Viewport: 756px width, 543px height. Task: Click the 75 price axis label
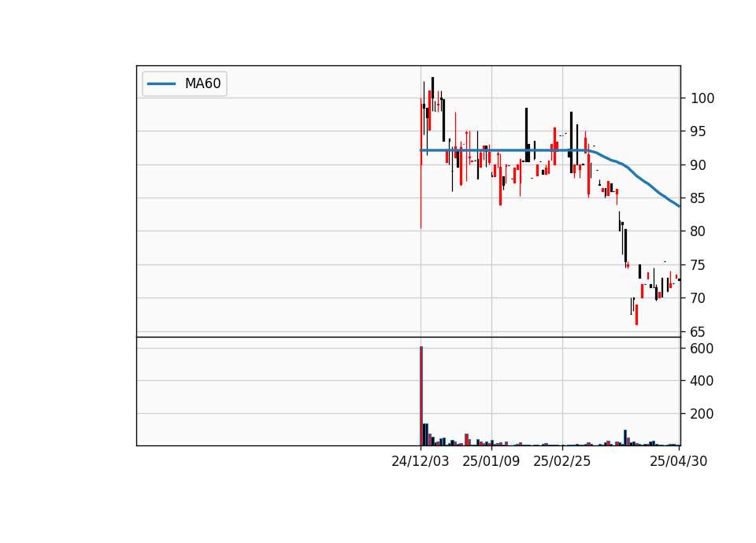(x=699, y=265)
